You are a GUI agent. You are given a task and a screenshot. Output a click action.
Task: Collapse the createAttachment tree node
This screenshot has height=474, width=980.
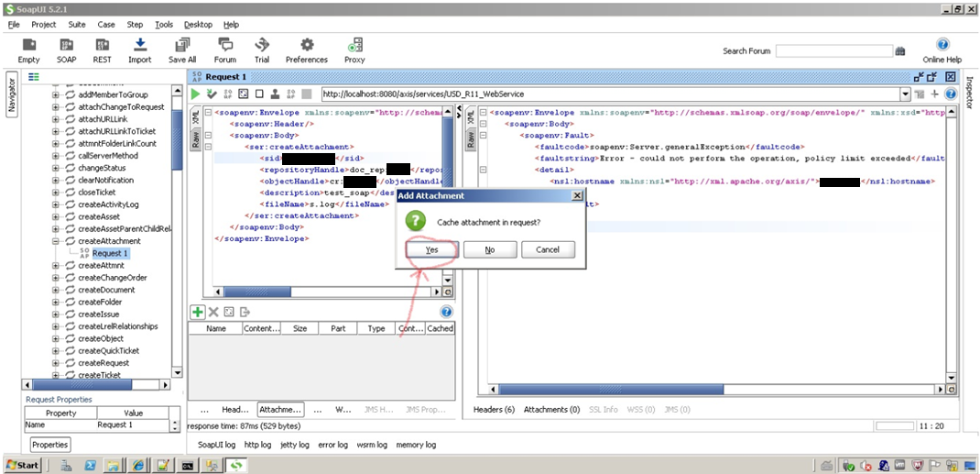[57, 241]
